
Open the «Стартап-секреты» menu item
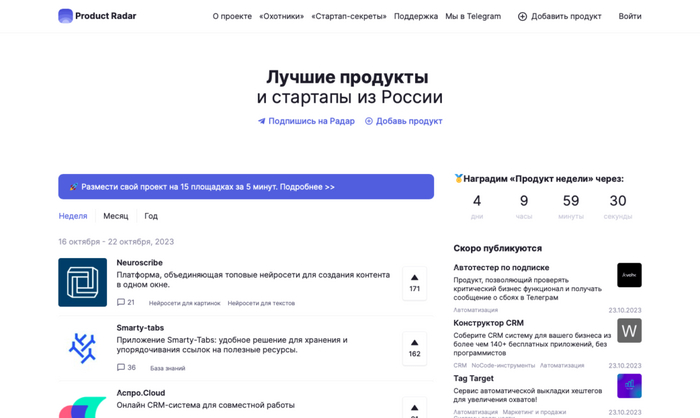tap(349, 17)
